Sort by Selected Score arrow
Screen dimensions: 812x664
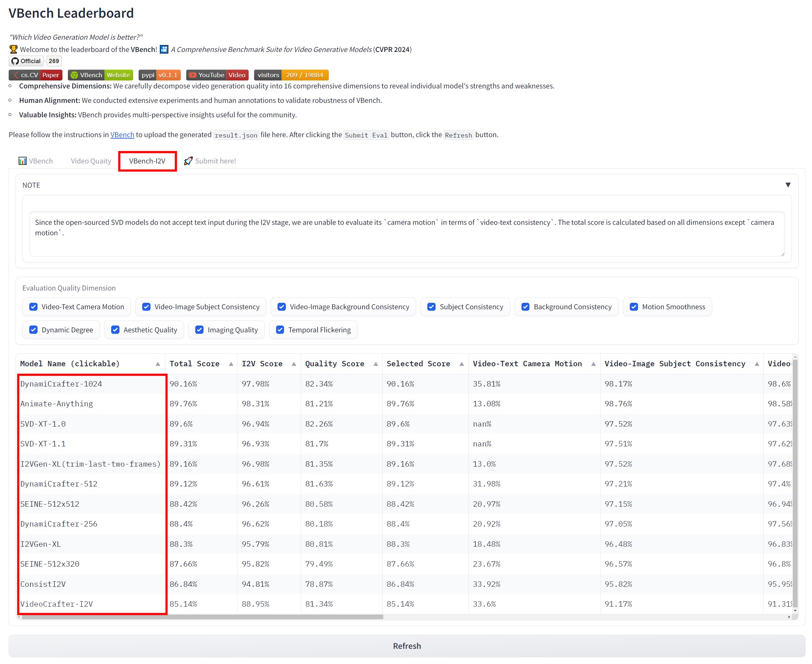(x=462, y=364)
